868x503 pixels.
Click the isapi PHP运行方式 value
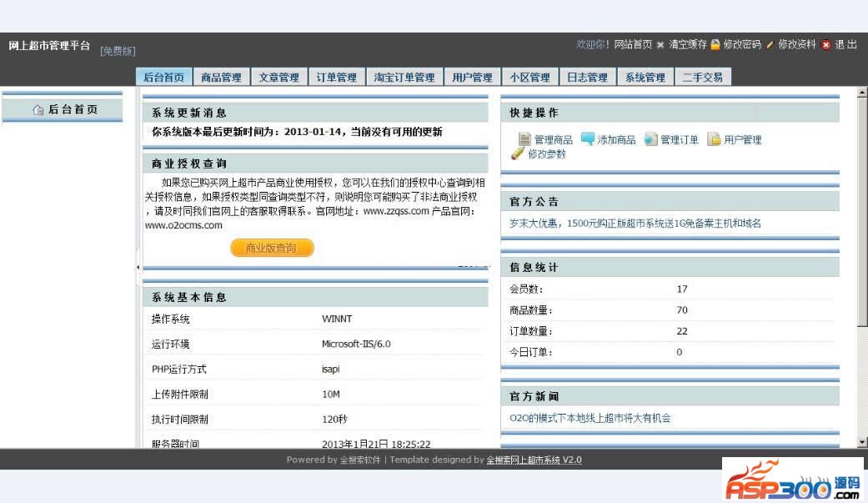click(330, 369)
